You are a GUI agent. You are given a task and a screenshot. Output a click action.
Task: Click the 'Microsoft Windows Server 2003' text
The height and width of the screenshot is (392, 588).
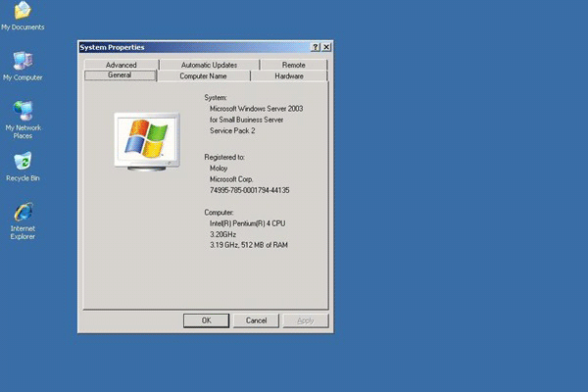coord(256,109)
